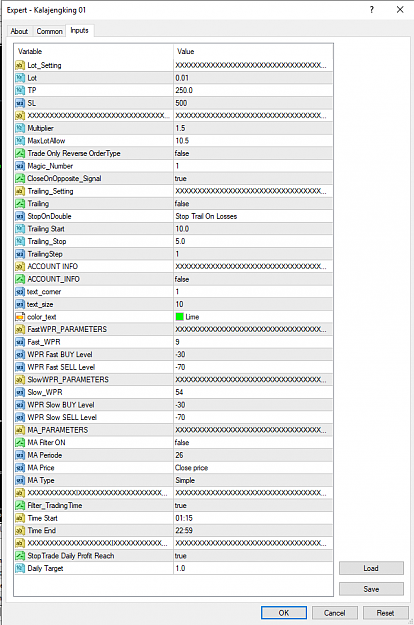
Task: Click the Daily Target double icon
Action: 20,568
